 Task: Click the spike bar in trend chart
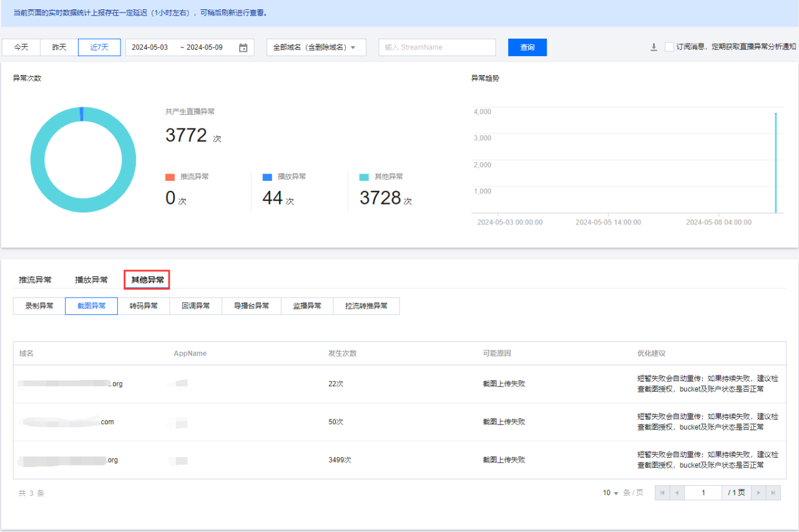775,163
